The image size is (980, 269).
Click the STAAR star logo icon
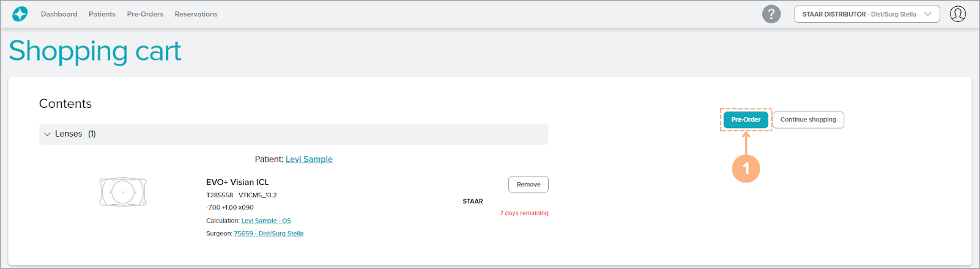click(x=20, y=14)
